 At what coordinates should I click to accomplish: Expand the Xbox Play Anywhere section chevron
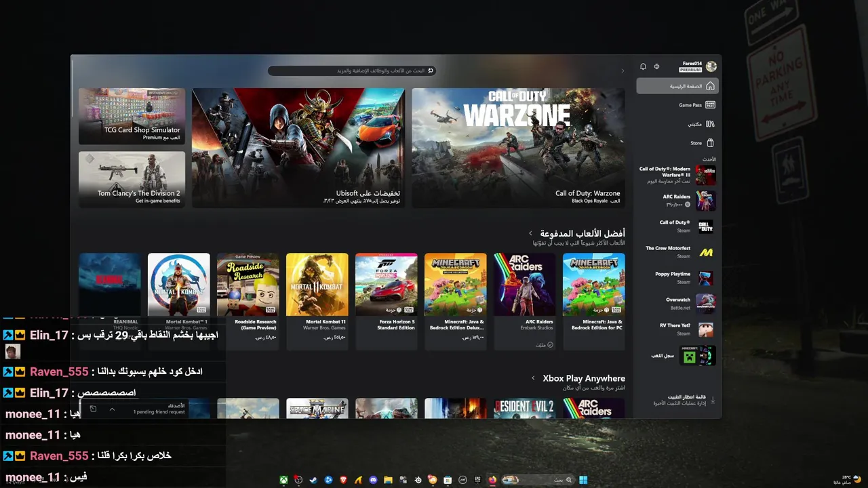(533, 378)
